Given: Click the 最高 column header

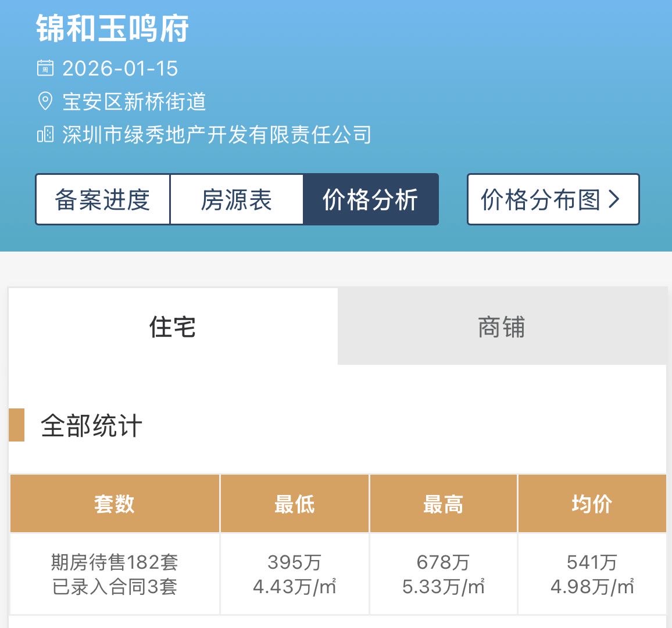Looking at the screenshot, I should click(x=443, y=504).
